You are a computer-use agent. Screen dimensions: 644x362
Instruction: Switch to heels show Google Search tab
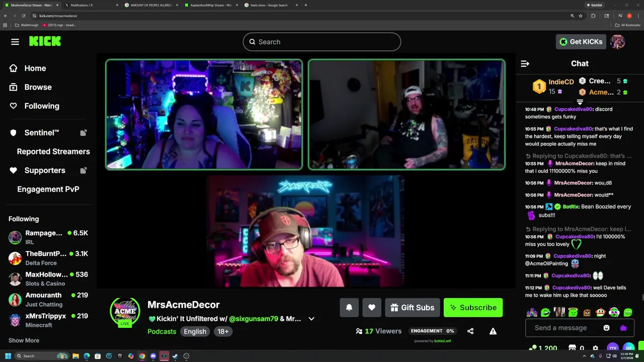272,5
